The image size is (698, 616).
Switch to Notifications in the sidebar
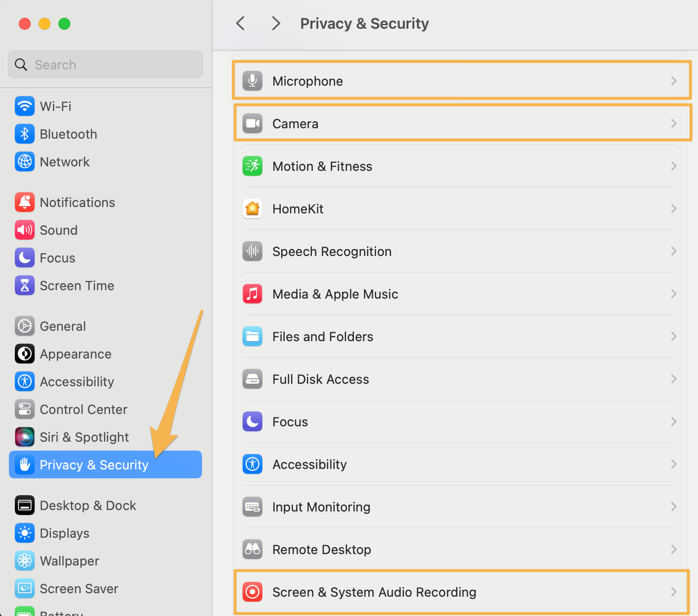(x=77, y=202)
